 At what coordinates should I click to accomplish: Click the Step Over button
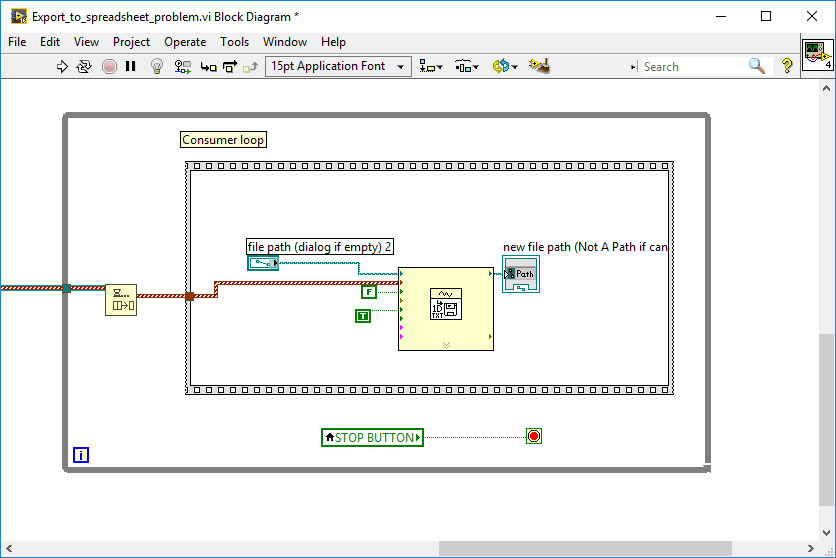[230, 67]
